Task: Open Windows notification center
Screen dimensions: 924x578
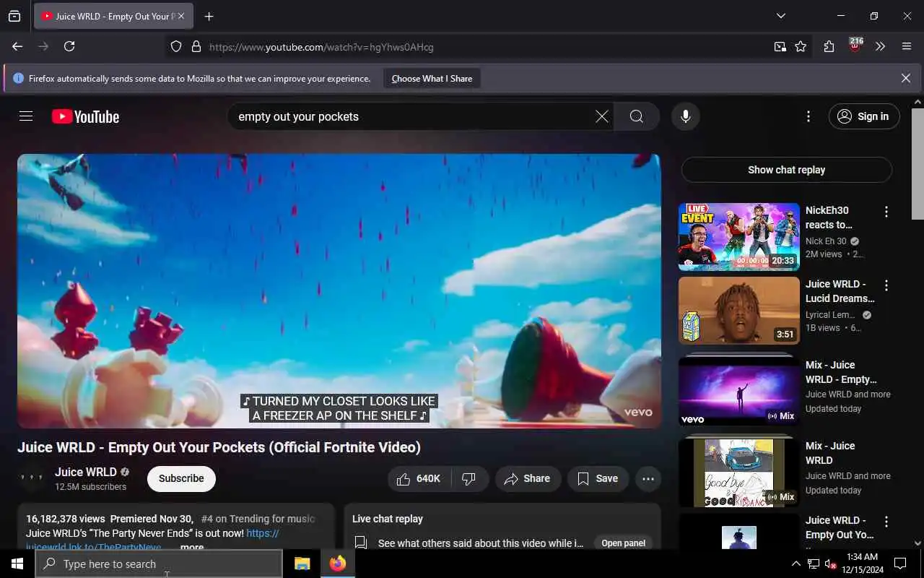Action: click(x=900, y=564)
